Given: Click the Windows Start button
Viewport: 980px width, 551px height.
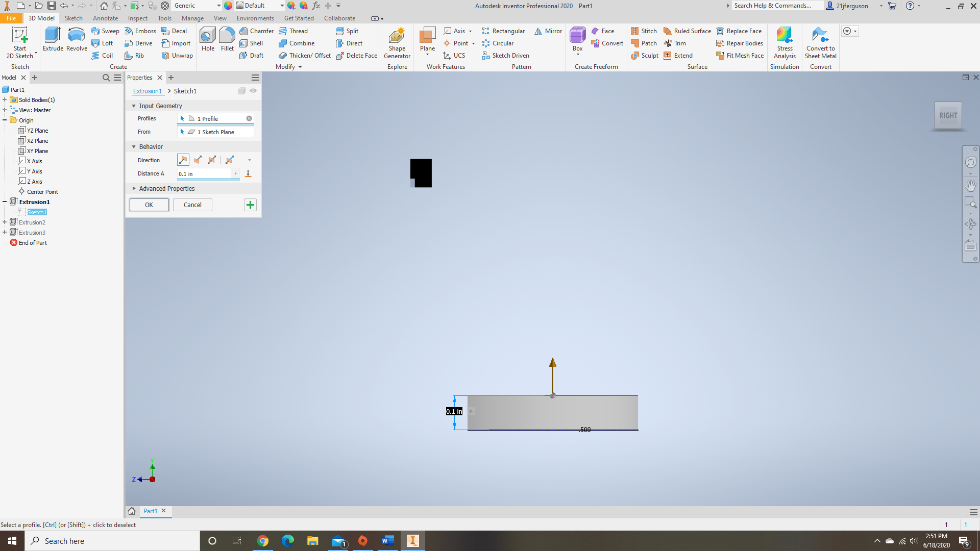Looking at the screenshot, I should pyautogui.click(x=12, y=541).
